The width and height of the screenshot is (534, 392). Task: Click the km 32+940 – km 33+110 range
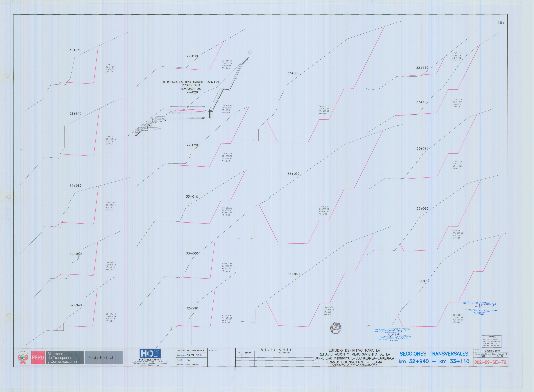[x=434, y=361]
